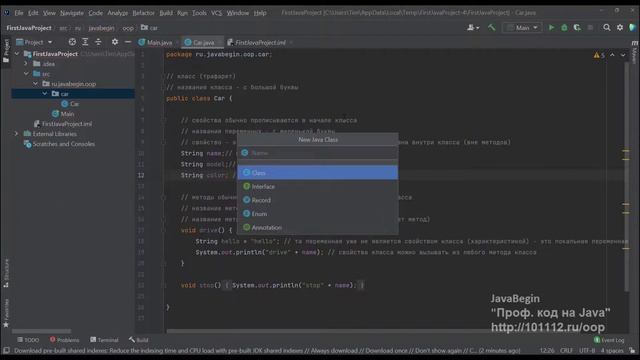Open the Code menu
This screenshot has height=360, width=640.
click(x=96, y=13)
